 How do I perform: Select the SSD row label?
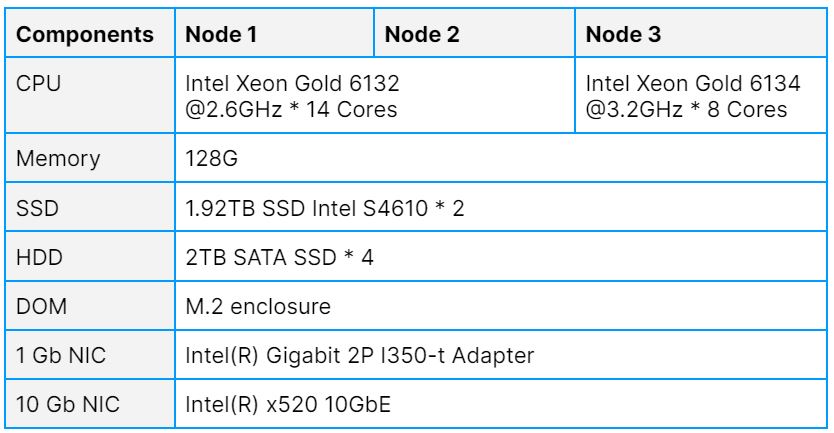36,208
